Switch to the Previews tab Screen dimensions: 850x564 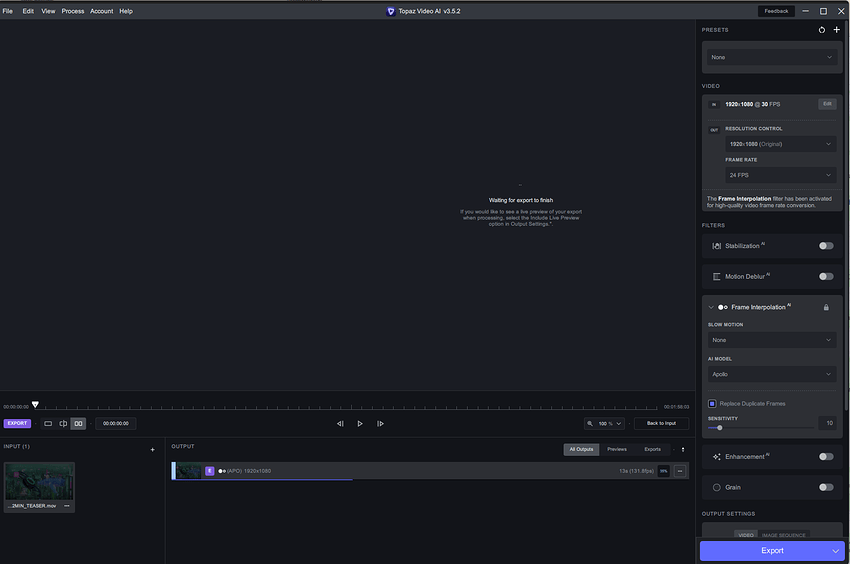617,449
